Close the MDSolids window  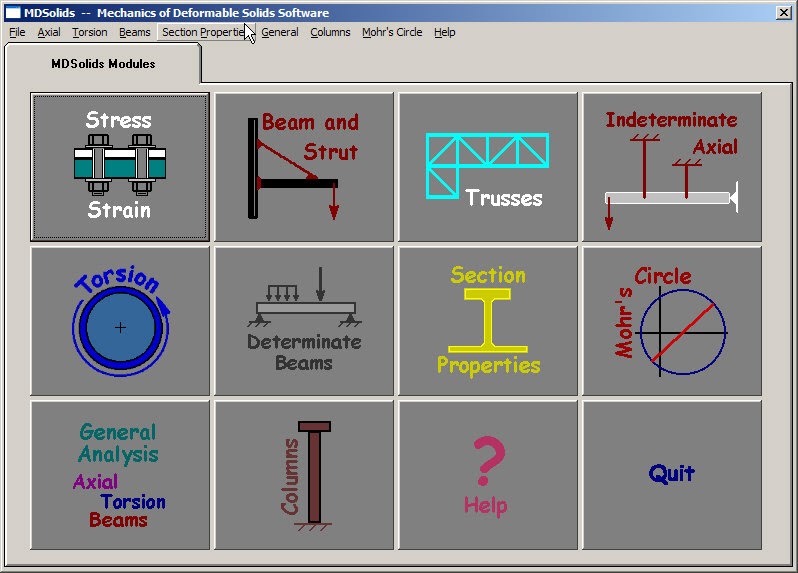[784, 13]
